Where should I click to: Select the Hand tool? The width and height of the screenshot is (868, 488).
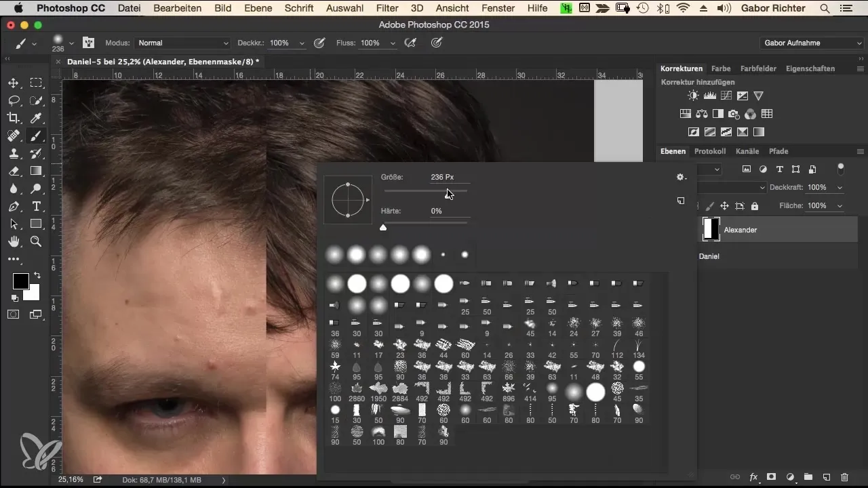[13, 241]
